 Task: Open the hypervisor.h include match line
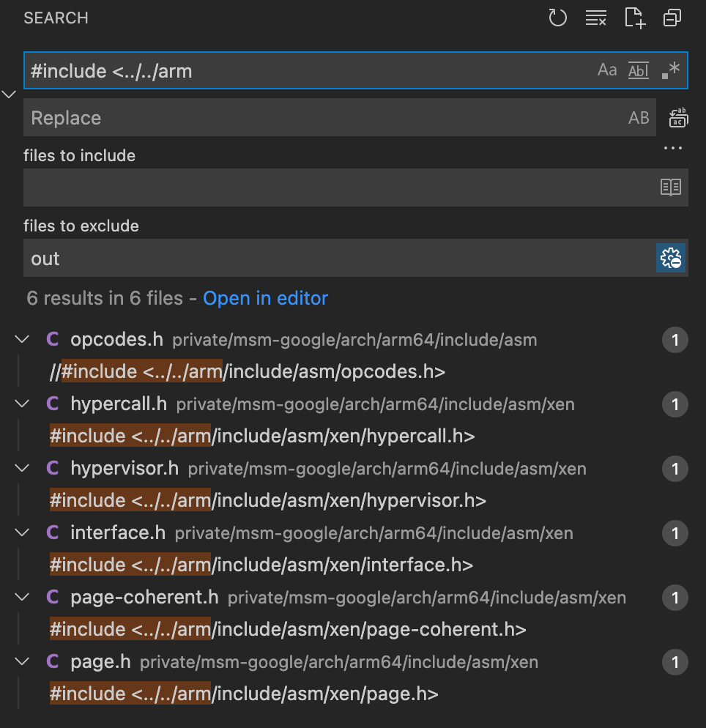(267, 501)
